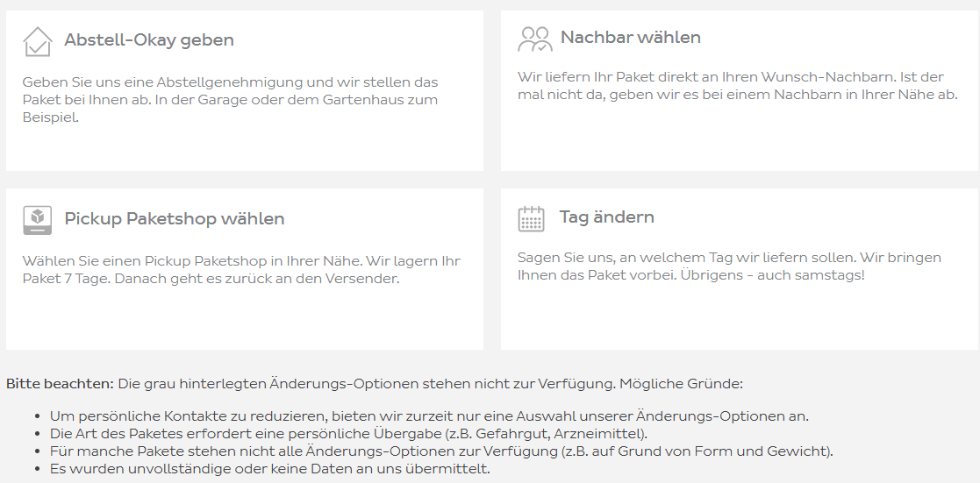Image resolution: width=980 pixels, height=483 pixels.
Task: Click the Pickup Paketshop box icon
Action: coord(37,219)
